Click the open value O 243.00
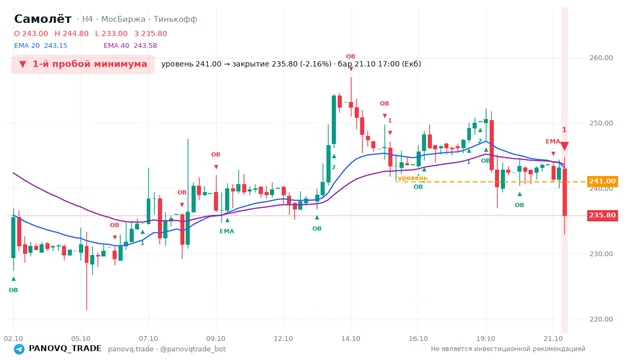The width and height of the screenshot is (640, 360). 31,33
